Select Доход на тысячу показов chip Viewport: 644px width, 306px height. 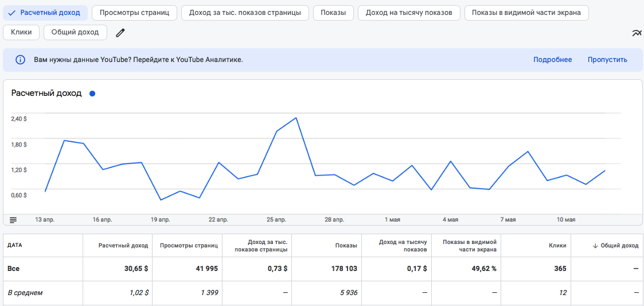click(409, 13)
